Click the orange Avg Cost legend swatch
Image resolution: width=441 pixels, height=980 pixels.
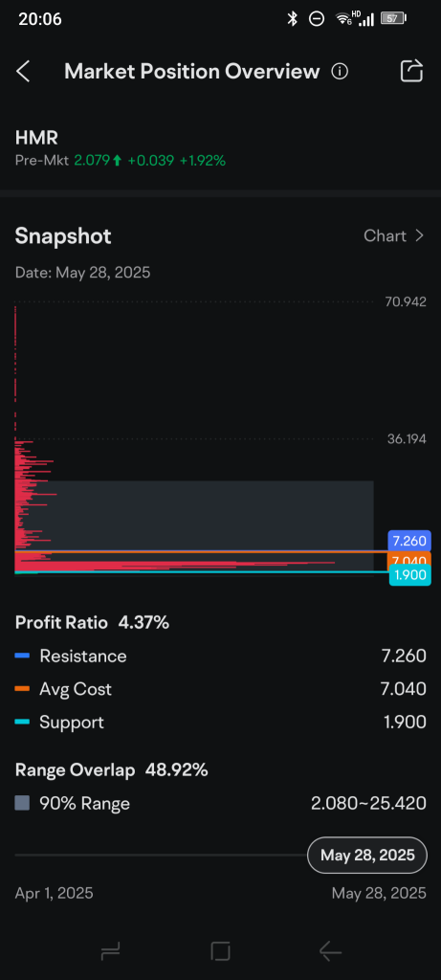point(23,689)
